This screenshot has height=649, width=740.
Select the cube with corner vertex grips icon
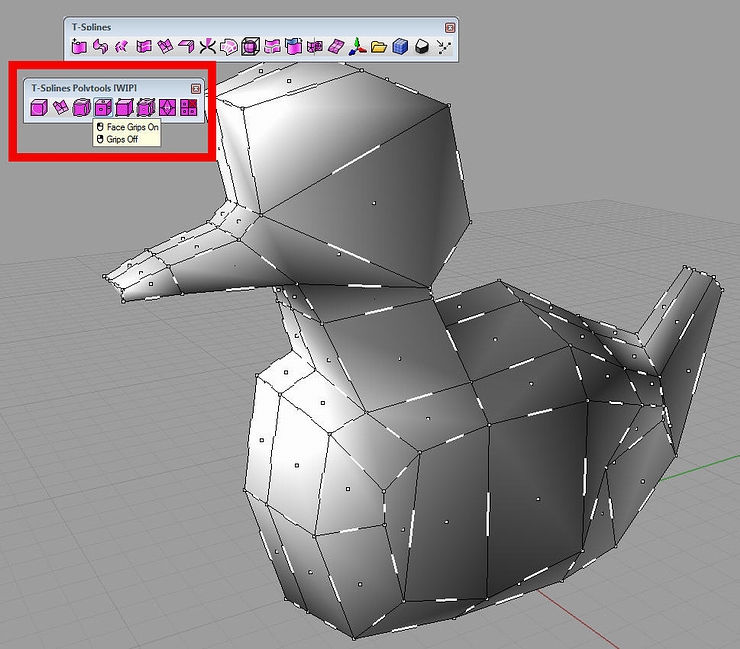(125, 108)
